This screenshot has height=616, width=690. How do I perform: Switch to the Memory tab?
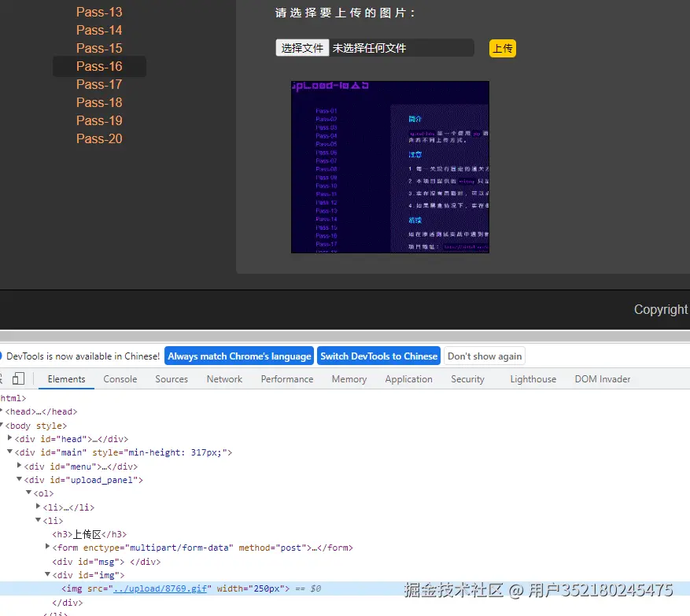[349, 379]
